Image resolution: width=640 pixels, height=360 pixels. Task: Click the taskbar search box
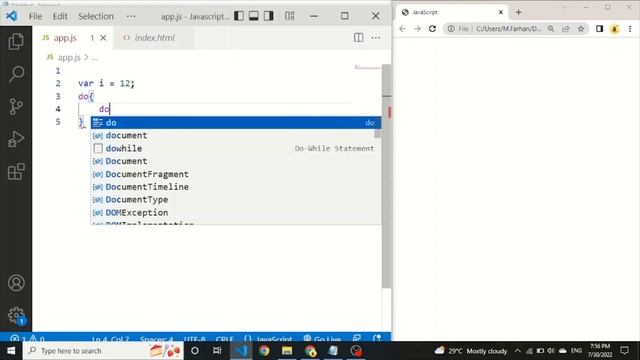tap(103, 351)
